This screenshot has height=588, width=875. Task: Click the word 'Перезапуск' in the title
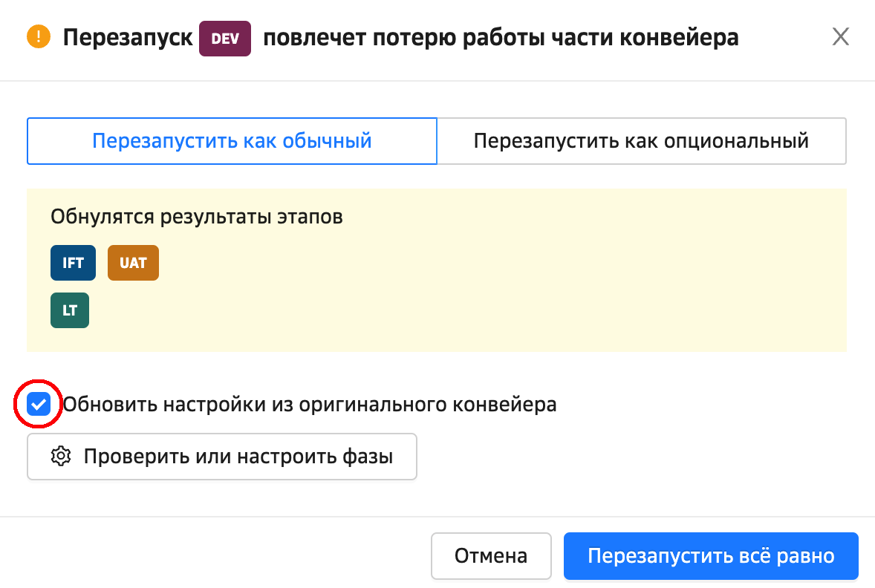click(128, 37)
